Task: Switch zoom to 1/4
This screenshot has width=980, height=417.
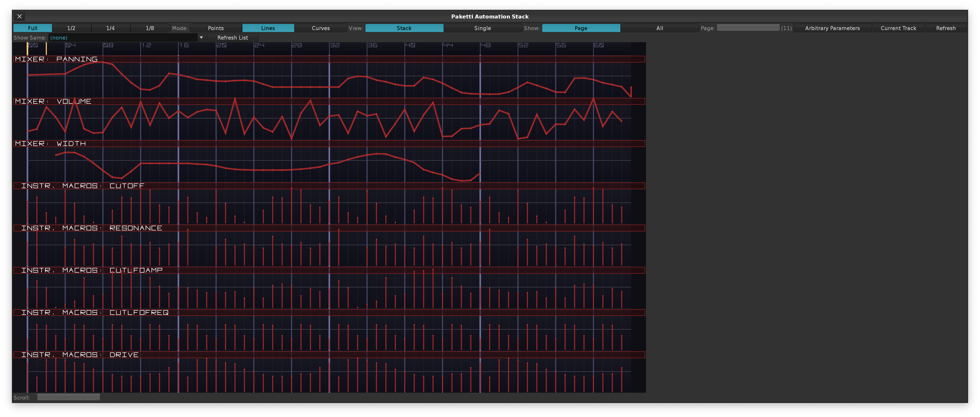Action: [x=110, y=28]
